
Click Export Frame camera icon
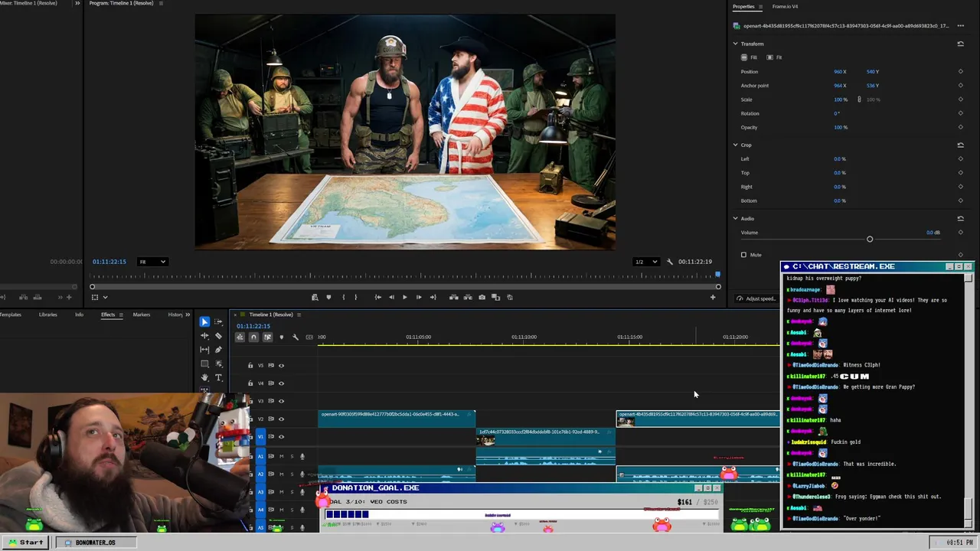point(482,297)
